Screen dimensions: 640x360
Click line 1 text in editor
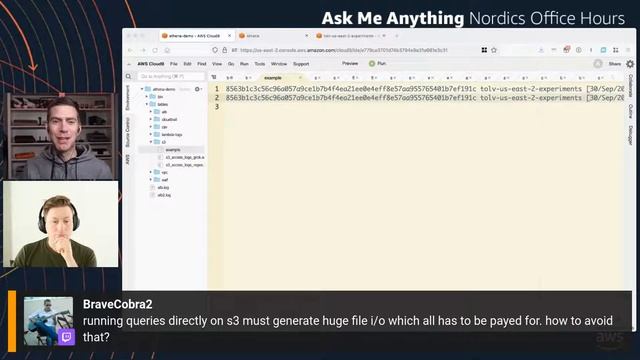[x=424, y=89]
